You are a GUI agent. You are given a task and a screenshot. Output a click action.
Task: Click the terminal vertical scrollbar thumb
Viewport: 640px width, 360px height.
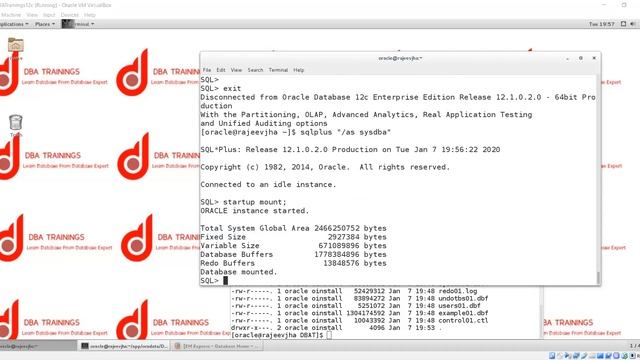(598, 278)
